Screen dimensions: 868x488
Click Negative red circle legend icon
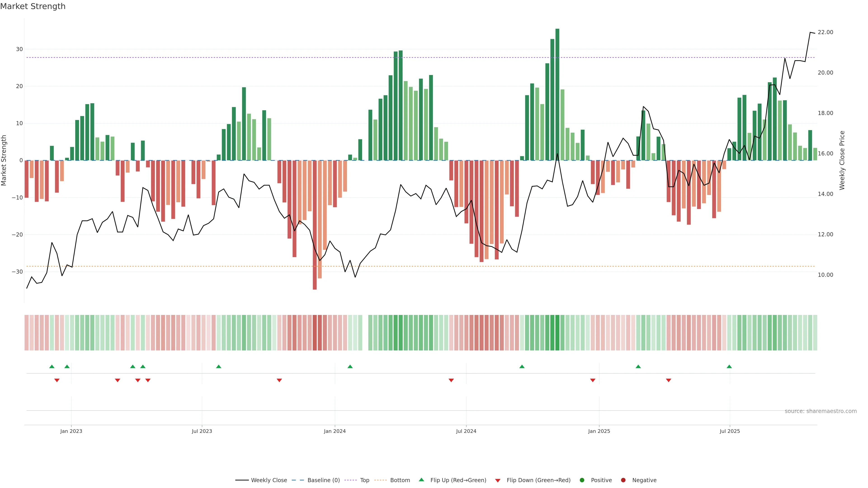pyautogui.click(x=623, y=480)
